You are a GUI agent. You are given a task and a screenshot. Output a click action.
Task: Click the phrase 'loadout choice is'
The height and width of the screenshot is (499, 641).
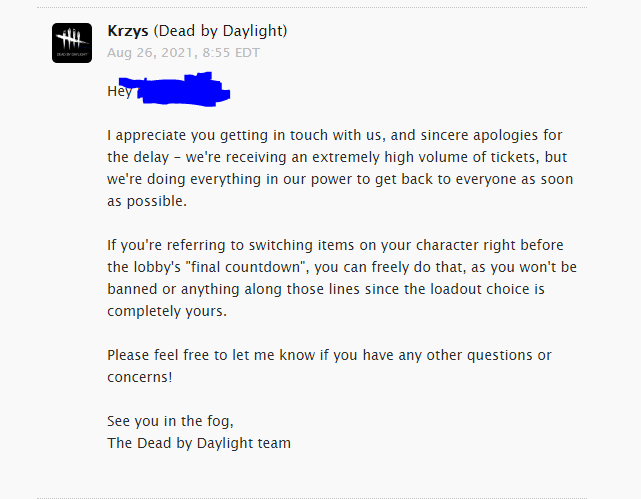[487, 289]
